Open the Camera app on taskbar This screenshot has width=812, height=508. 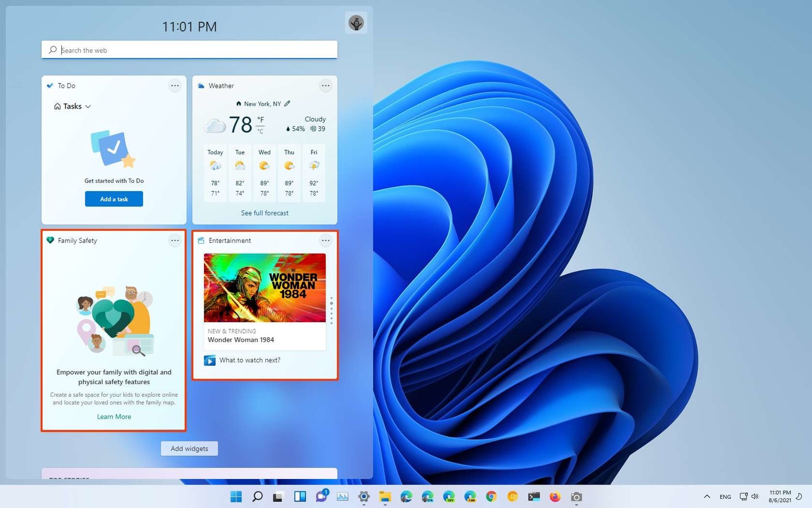(577, 496)
